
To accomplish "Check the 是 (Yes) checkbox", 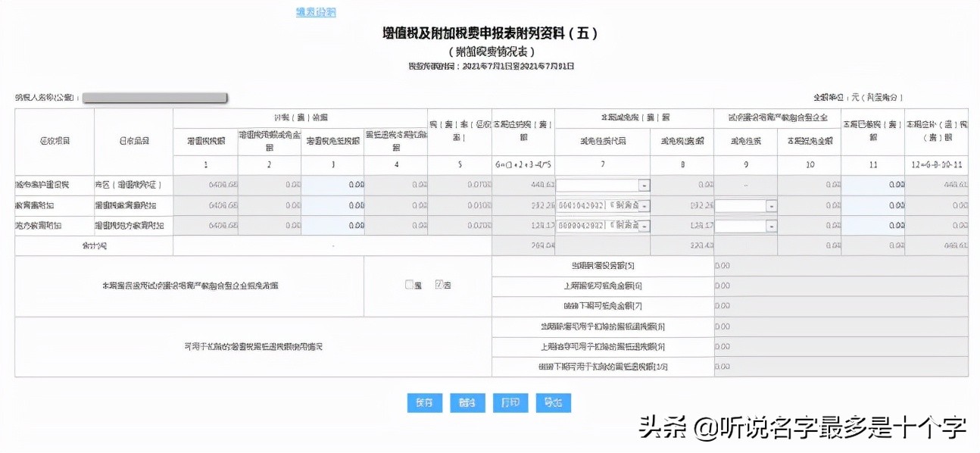I will click(x=407, y=284).
